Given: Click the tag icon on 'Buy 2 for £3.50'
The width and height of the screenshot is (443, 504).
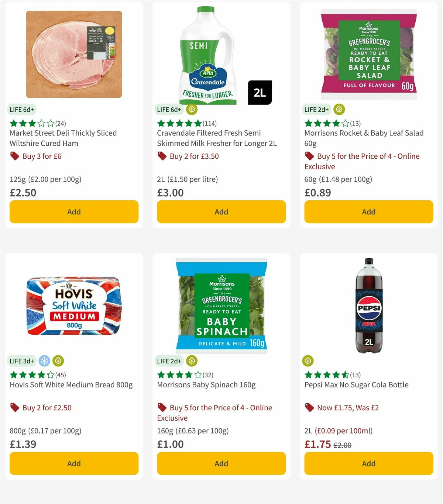Looking at the screenshot, I should (x=162, y=156).
